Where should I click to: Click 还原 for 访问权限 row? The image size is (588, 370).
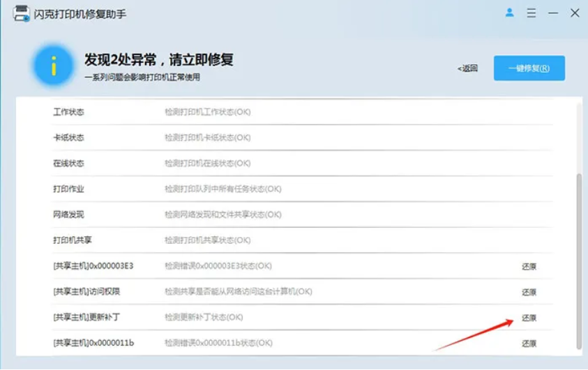pos(529,292)
